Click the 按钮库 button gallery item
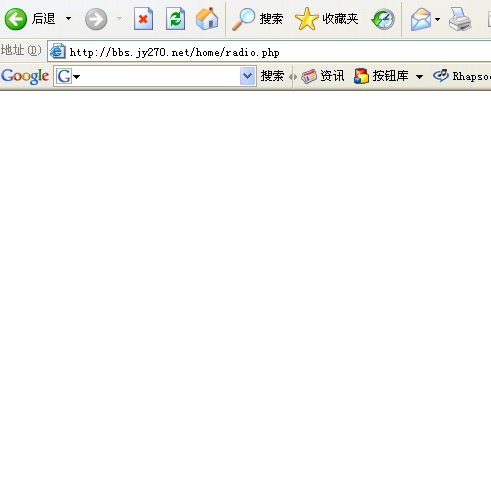 tap(381, 76)
